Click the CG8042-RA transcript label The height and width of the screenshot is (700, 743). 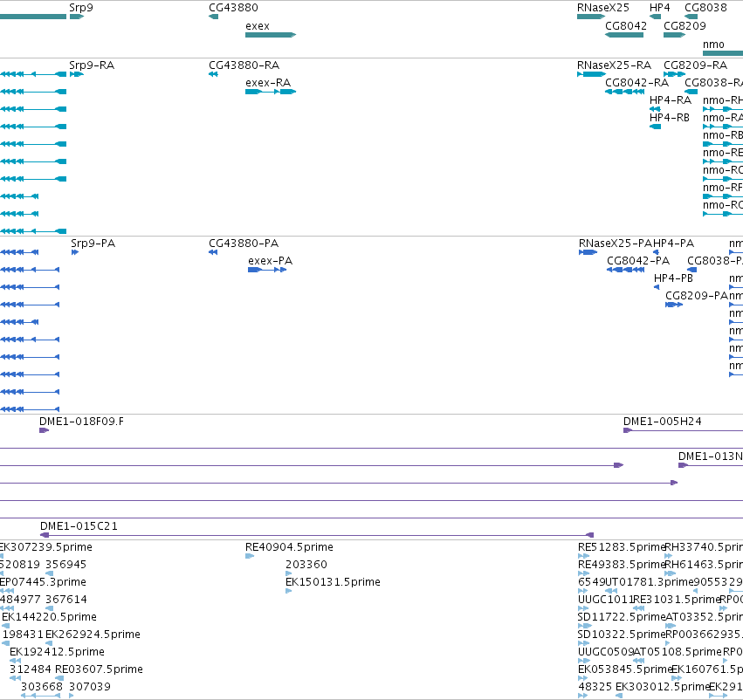point(636,82)
